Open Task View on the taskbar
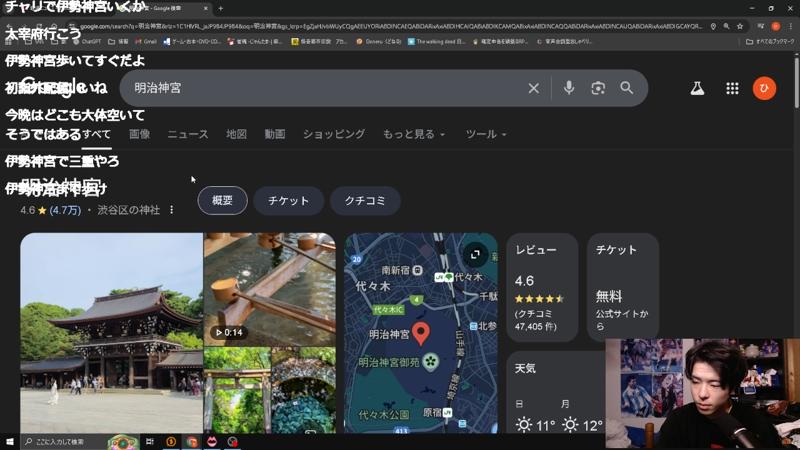This screenshot has height=450, width=800. [x=149, y=441]
